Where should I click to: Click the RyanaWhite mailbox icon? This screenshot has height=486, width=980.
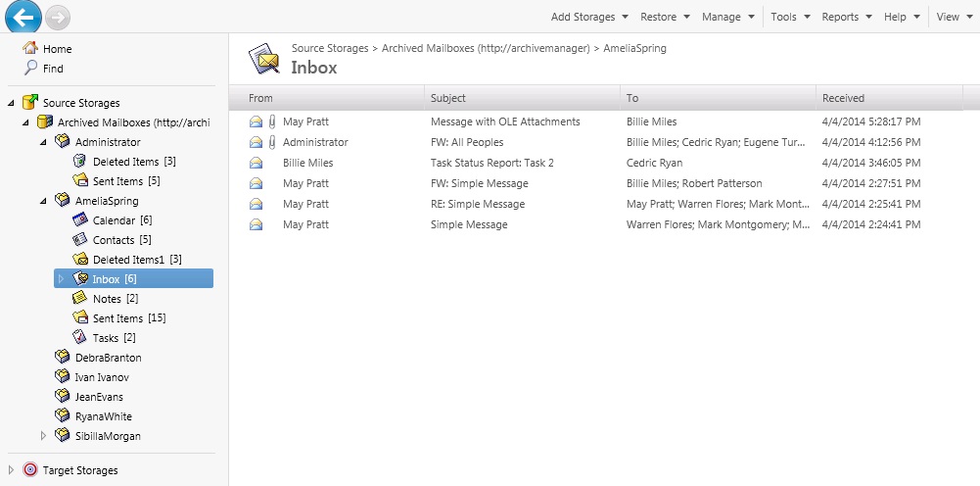(62, 416)
